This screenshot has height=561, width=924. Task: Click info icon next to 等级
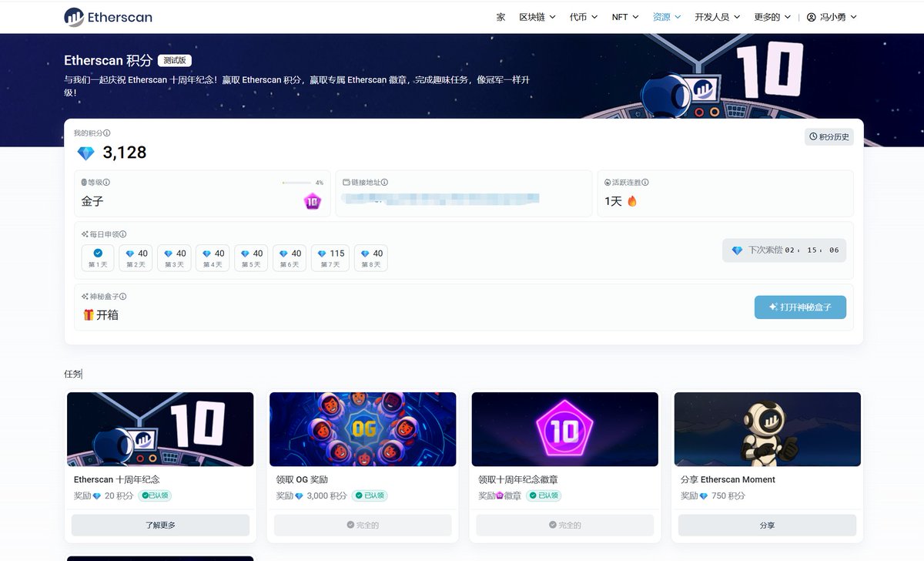click(106, 183)
